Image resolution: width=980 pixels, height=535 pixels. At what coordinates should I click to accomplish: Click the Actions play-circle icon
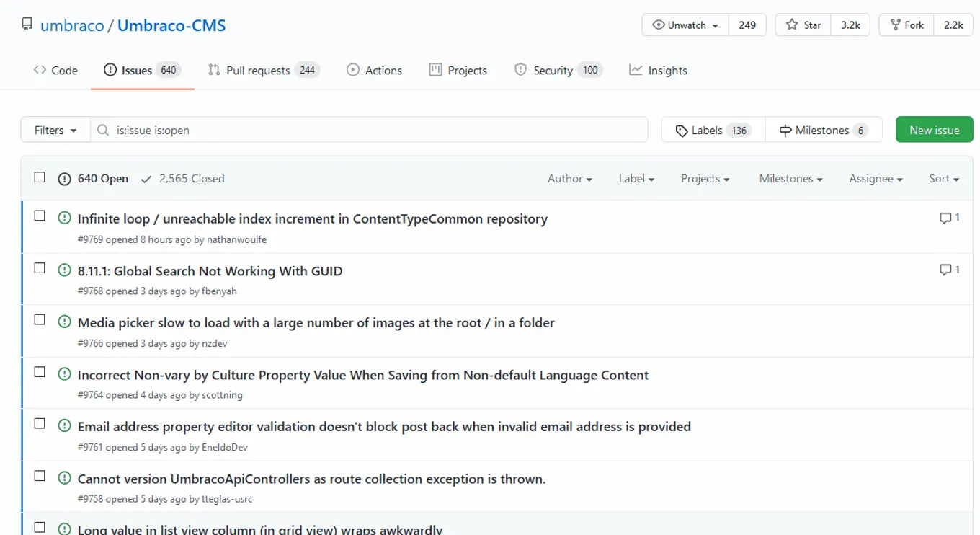coord(353,70)
